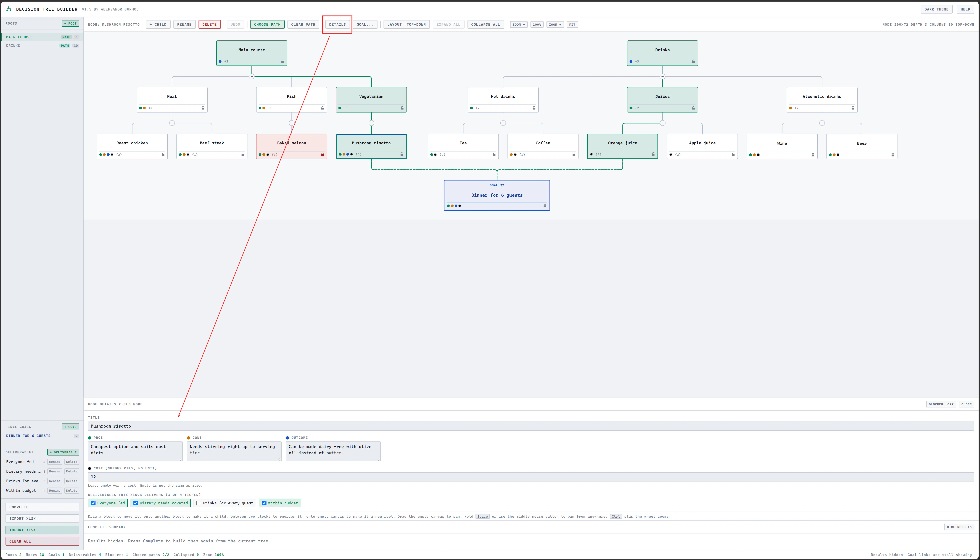Change the Layout: Top-Down option

tap(406, 25)
